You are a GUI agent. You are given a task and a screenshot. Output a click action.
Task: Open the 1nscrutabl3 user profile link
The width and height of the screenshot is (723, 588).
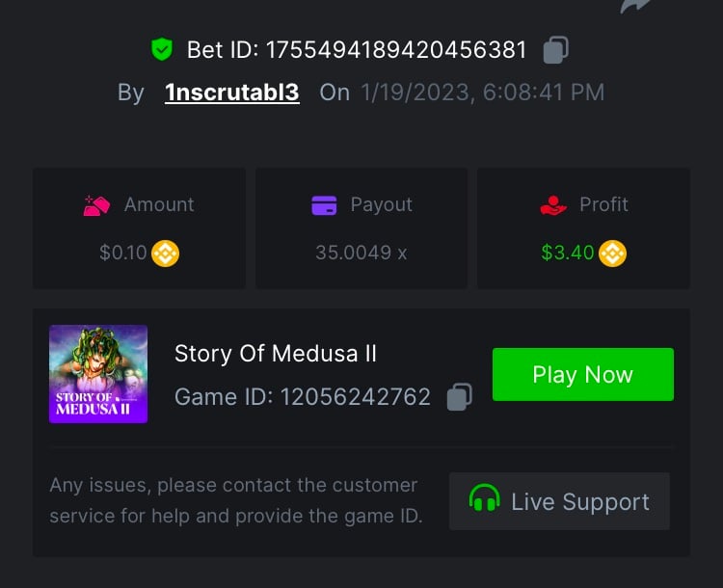(231, 93)
